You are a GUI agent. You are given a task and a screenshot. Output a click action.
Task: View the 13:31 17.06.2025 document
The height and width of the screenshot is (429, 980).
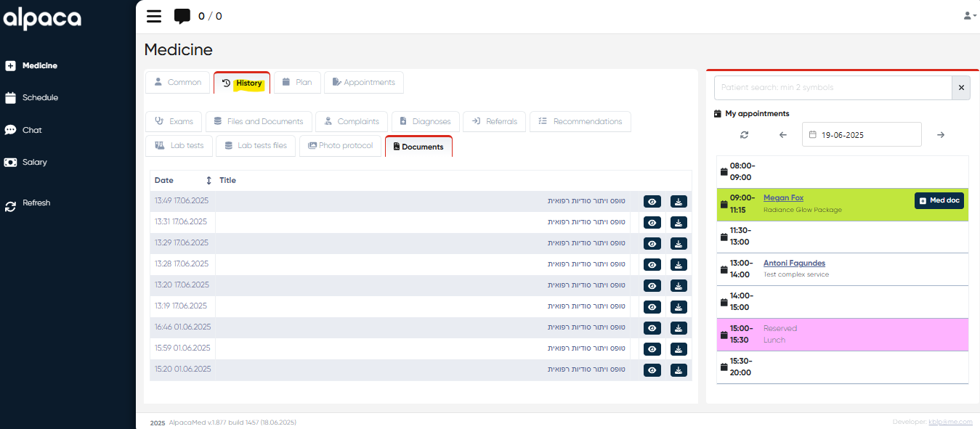(x=652, y=223)
